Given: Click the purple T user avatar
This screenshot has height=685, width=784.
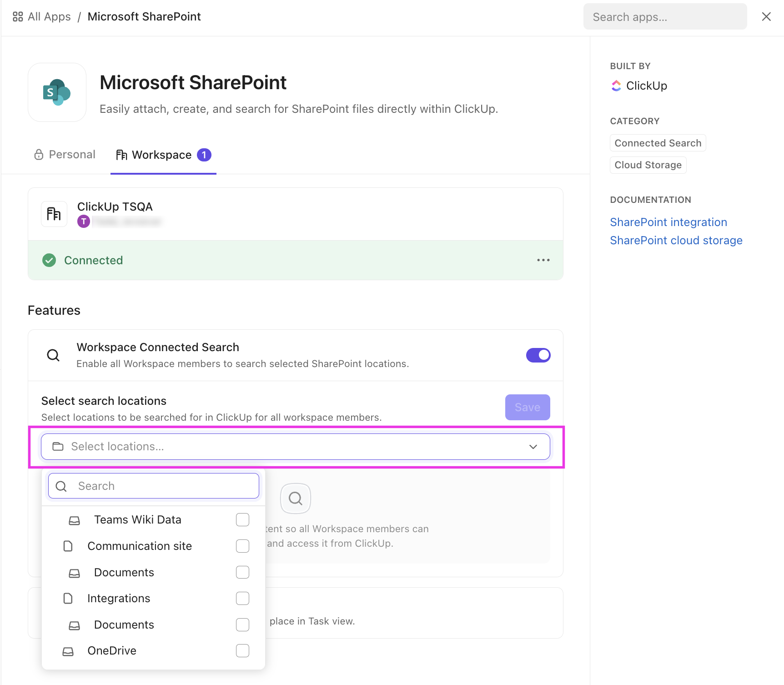Looking at the screenshot, I should [x=84, y=222].
